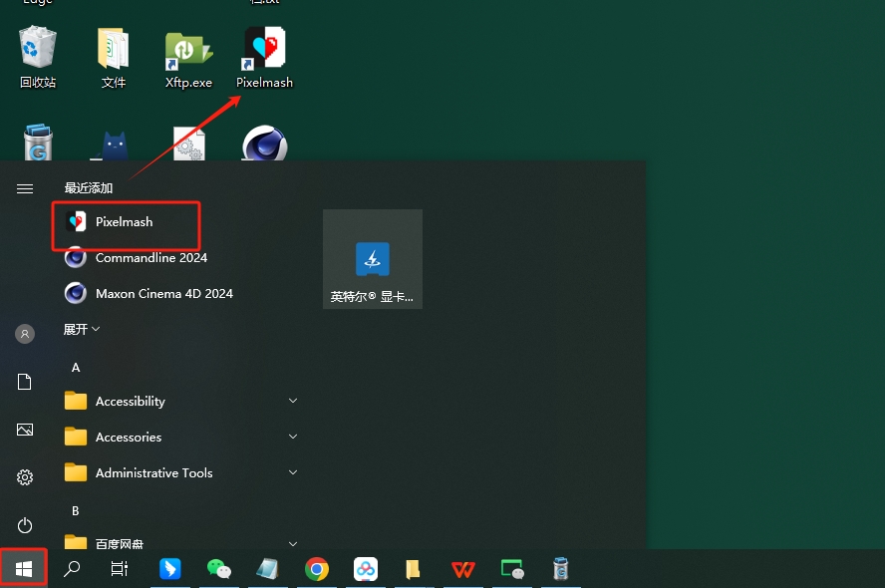885x588 pixels.
Task: Open the G trash bin uninstaller on the taskbar
Action: tap(560, 569)
